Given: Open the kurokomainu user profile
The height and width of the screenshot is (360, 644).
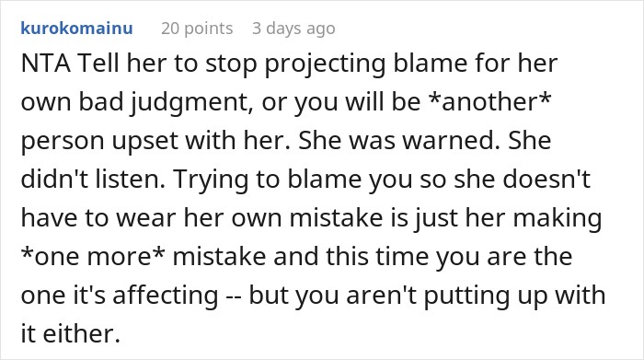Looking at the screenshot, I should (76, 29).
